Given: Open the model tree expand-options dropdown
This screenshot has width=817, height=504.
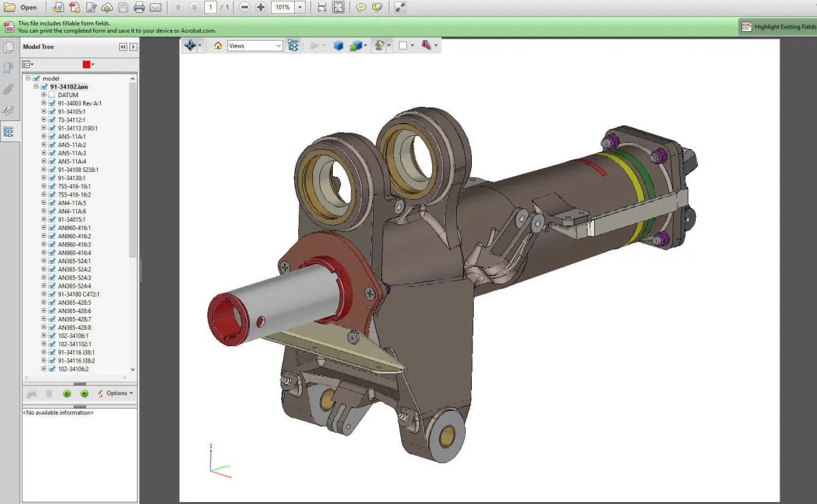Looking at the screenshot, I should (28, 64).
